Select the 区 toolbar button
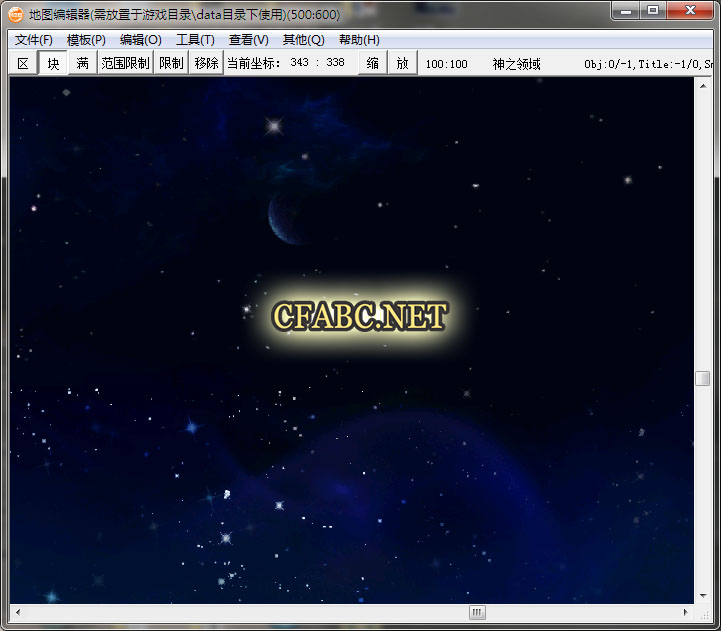721x631 pixels. pos(23,63)
